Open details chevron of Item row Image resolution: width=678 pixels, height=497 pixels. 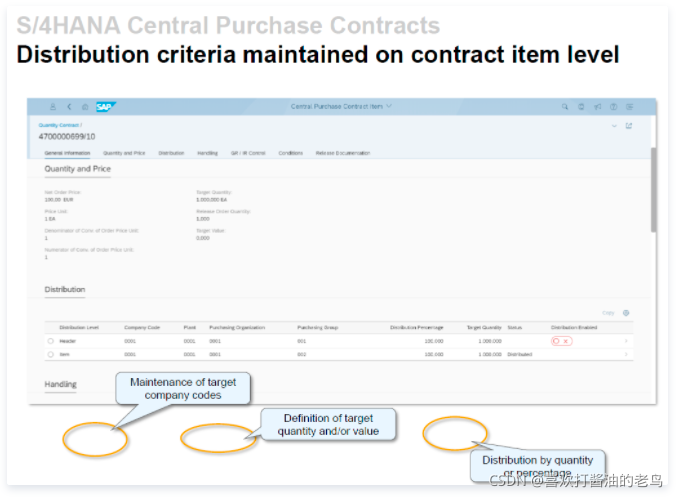coord(626,354)
